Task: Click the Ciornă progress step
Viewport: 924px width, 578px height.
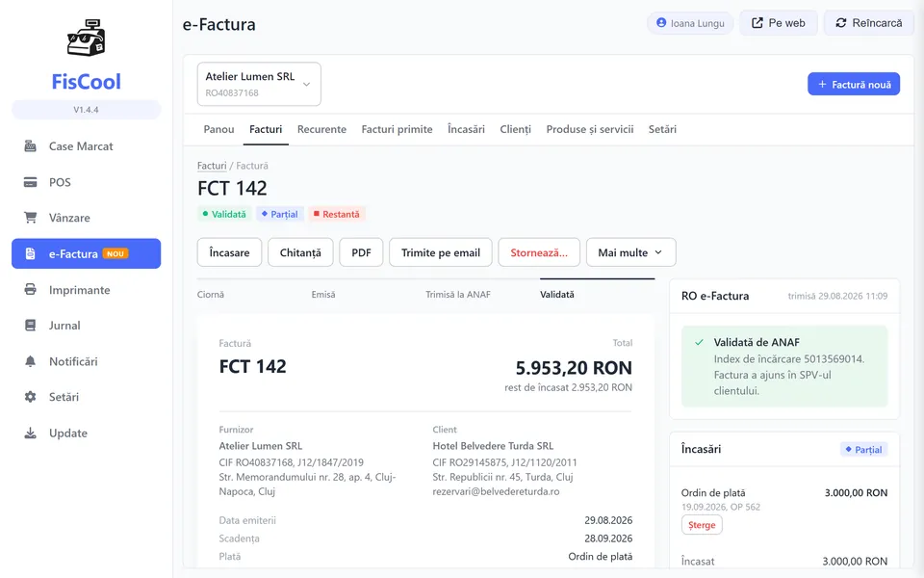Action: (x=211, y=295)
